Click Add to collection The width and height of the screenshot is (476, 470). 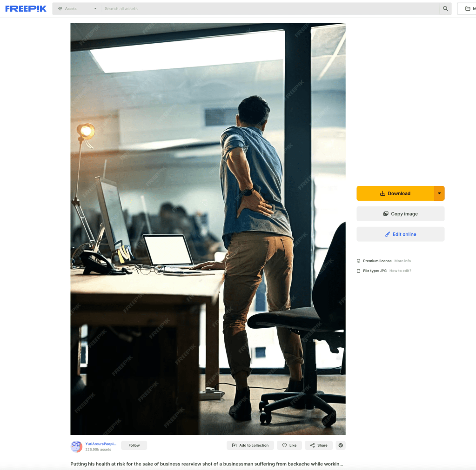point(250,445)
